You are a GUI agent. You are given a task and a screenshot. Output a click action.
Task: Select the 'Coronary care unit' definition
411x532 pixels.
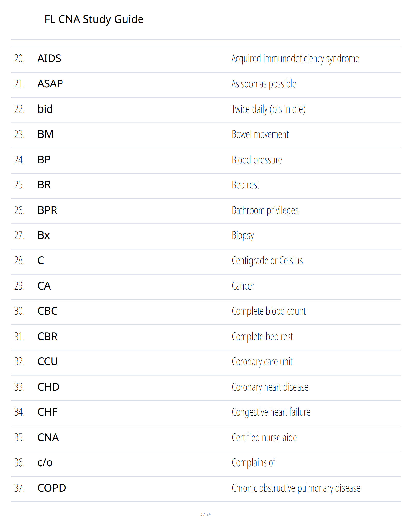[x=262, y=362]
